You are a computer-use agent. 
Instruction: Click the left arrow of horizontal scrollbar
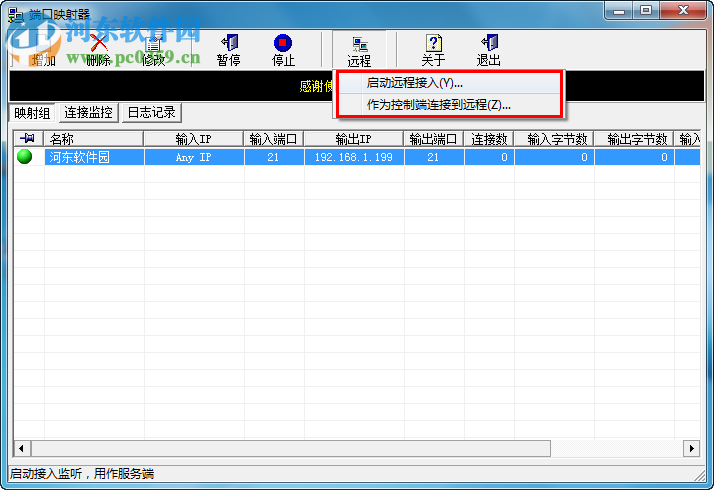click(x=22, y=448)
